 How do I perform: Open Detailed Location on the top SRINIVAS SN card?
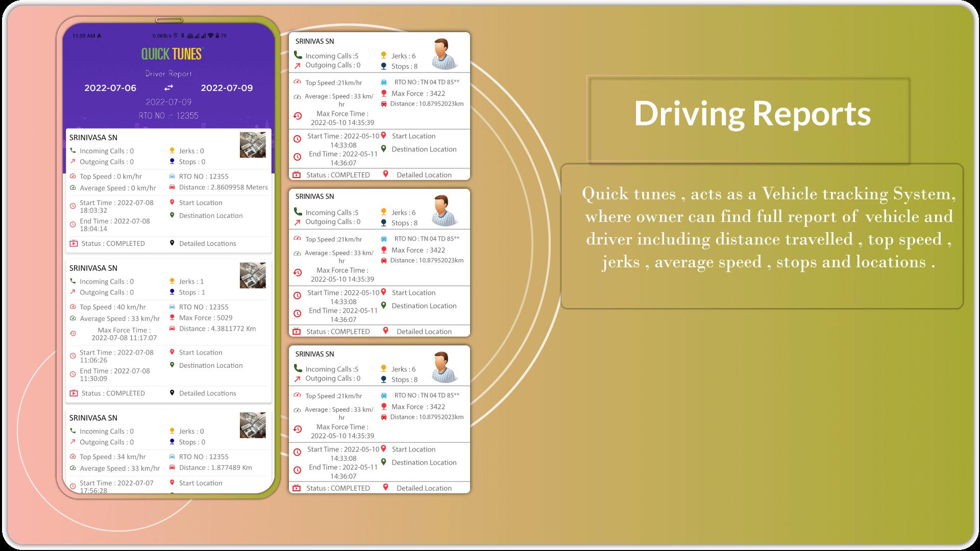pos(424,175)
